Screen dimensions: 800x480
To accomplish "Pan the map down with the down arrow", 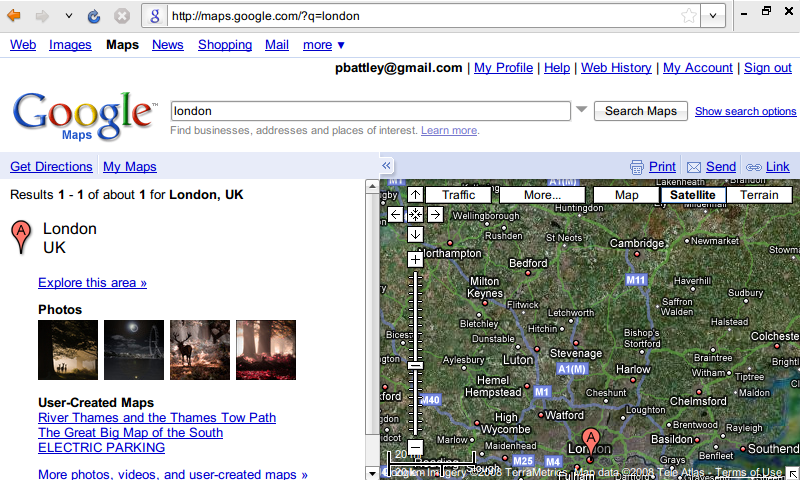I will (x=415, y=235).
